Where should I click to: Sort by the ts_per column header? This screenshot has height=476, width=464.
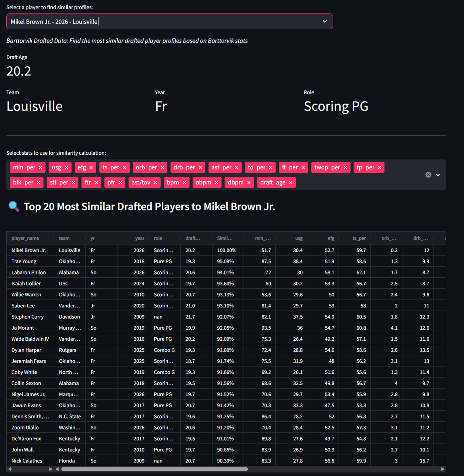[355, 238]
